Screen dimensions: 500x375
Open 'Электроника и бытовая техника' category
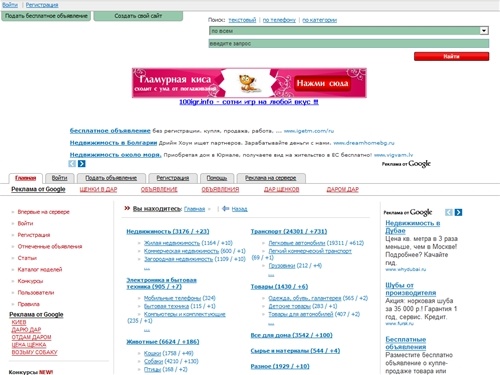click(161, 283)
